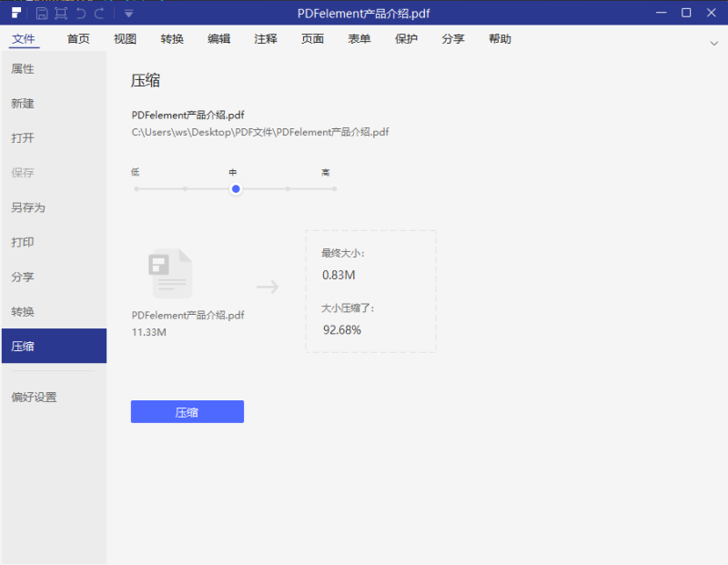This screenshot has width=728, height=565.
Task: Choose 另存为 in the sidebar
Action: point(54,207)
